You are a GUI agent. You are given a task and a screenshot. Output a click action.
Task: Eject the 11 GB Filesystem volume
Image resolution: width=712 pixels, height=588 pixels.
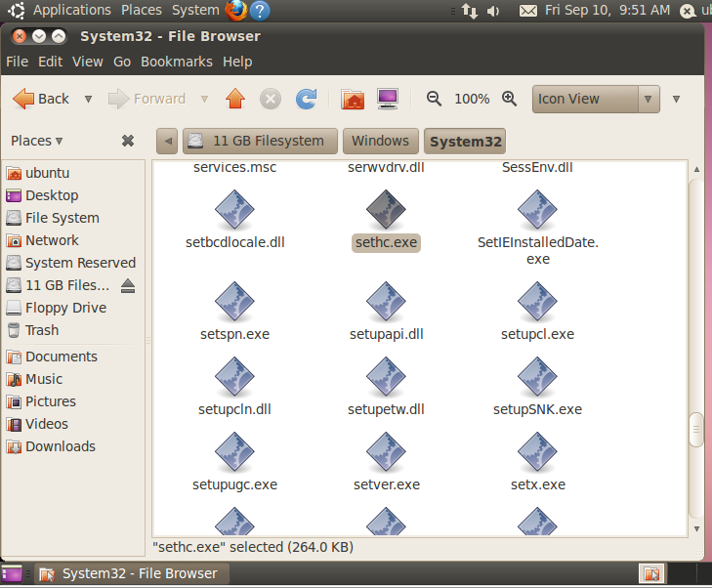coord(128,285)
